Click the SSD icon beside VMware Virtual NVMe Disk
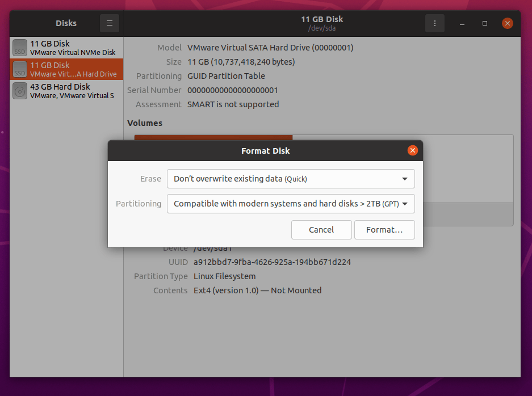 [x=19, y=48]
